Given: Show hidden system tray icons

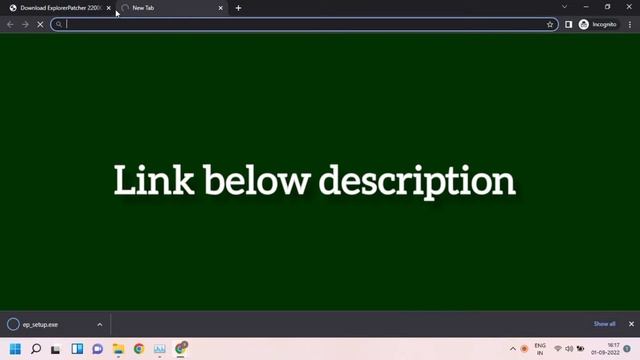Looking at the screenshot, I should (513, 349).
